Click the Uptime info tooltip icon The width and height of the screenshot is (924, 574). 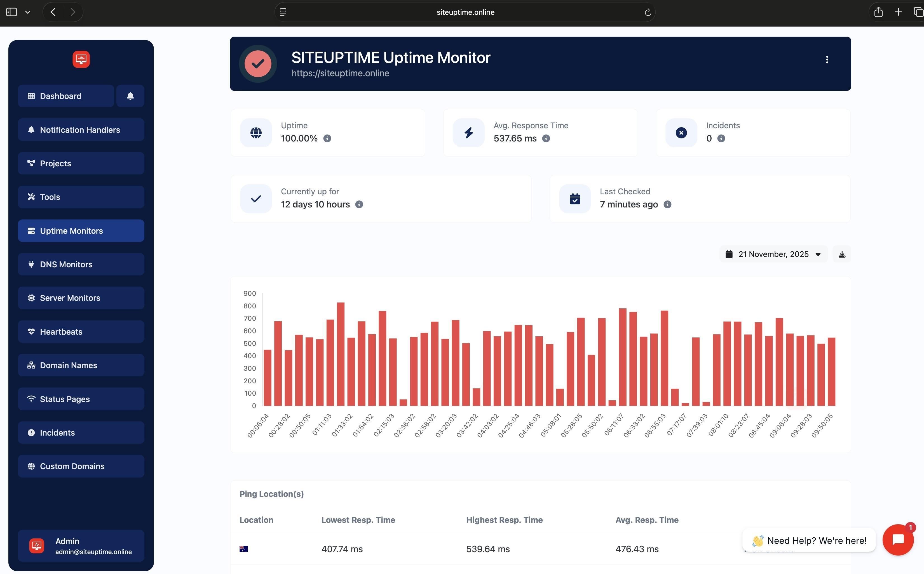point(327,139)
